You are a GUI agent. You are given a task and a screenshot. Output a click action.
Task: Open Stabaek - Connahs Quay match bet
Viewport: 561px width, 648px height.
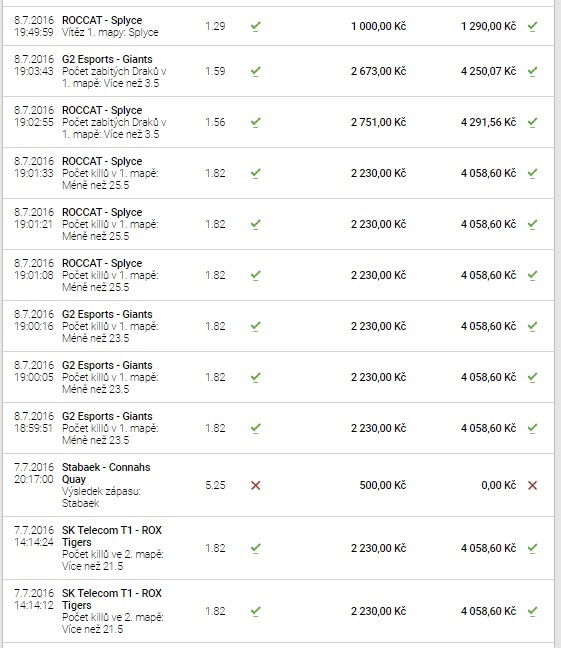coord(278,485)
